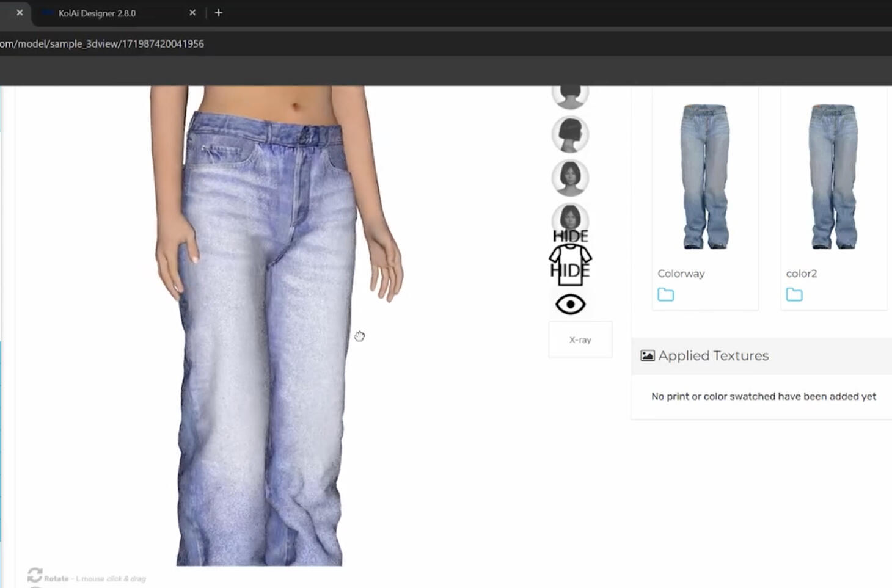Expand the Applied Textures section header
892x588 pixels.
coord(713,355)
